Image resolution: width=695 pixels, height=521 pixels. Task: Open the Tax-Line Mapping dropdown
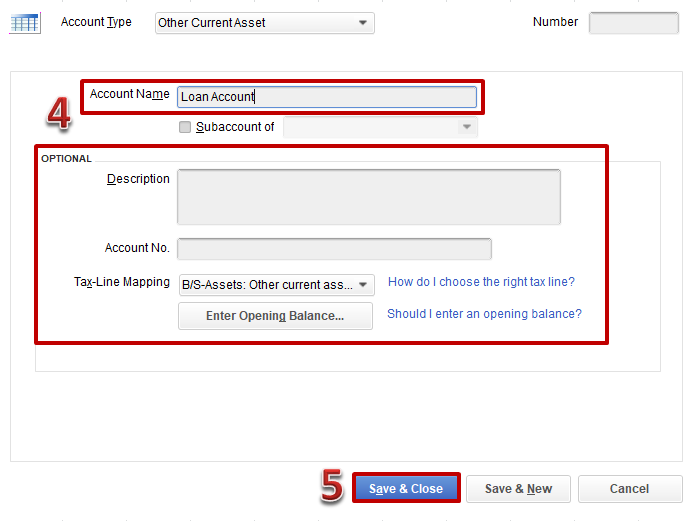point(276,285)
